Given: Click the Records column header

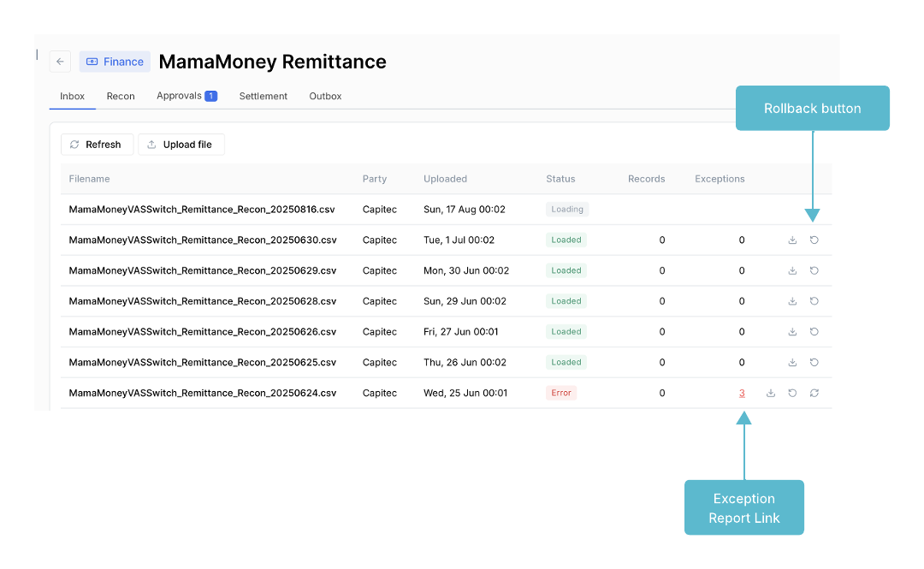Looking at the screenshot, I should click(647, 179).
